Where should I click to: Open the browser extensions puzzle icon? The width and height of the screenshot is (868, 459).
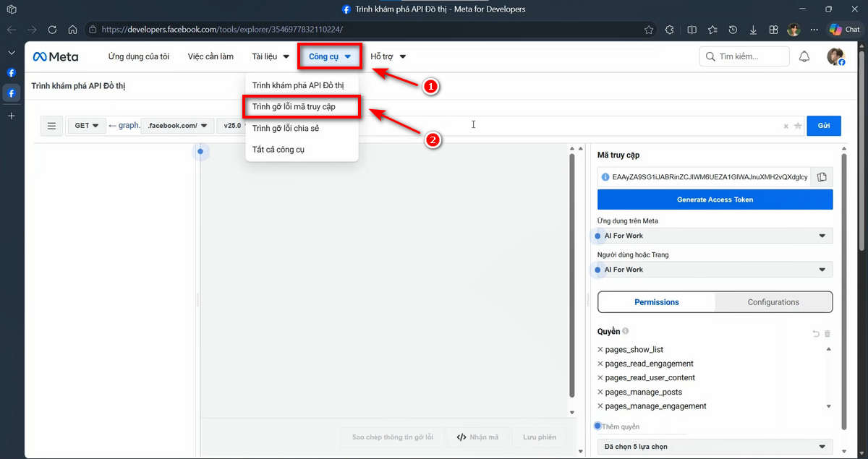pyautogui.click(x=669, y=30)
